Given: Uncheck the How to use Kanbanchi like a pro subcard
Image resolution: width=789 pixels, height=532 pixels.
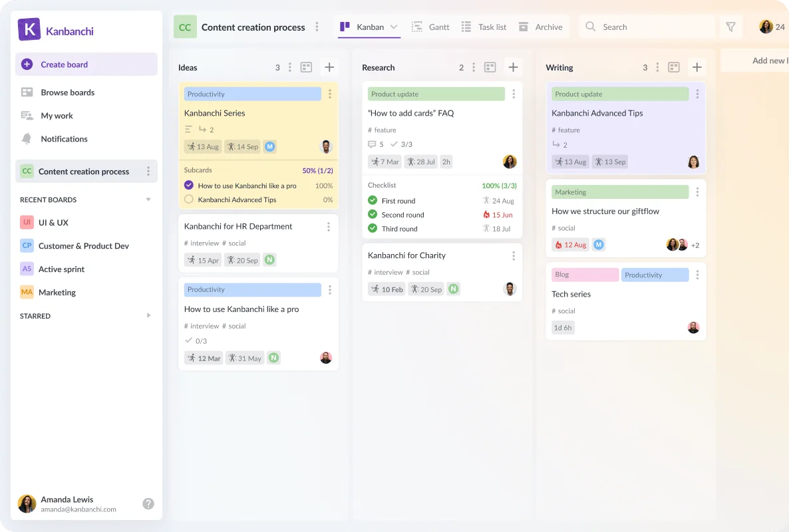Looking at the screenshot, I should [x=189, y=185].
